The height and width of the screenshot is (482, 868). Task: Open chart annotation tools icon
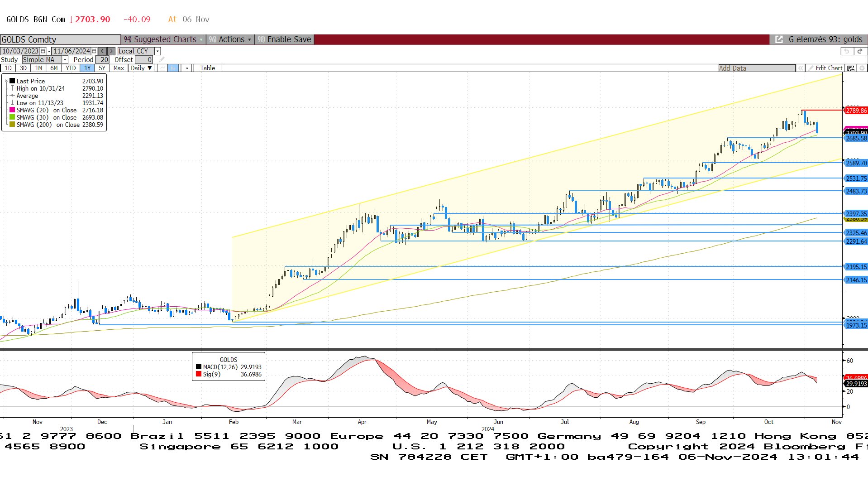(850, 68)
